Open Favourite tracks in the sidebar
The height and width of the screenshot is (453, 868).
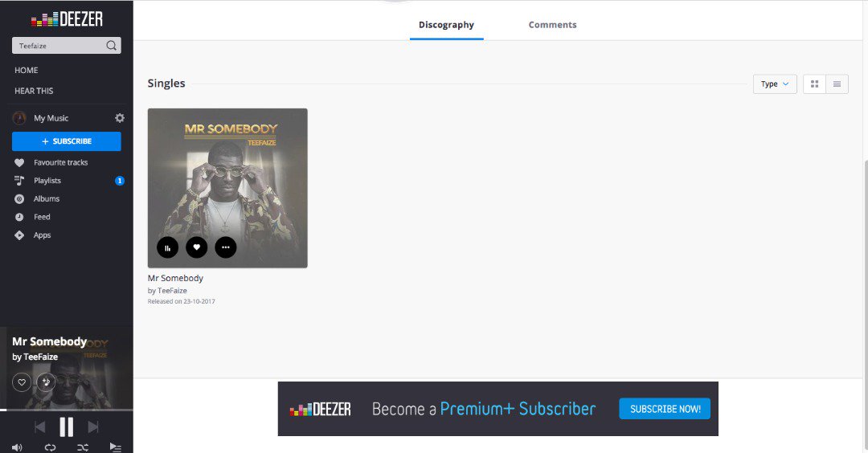coord(61,162)
